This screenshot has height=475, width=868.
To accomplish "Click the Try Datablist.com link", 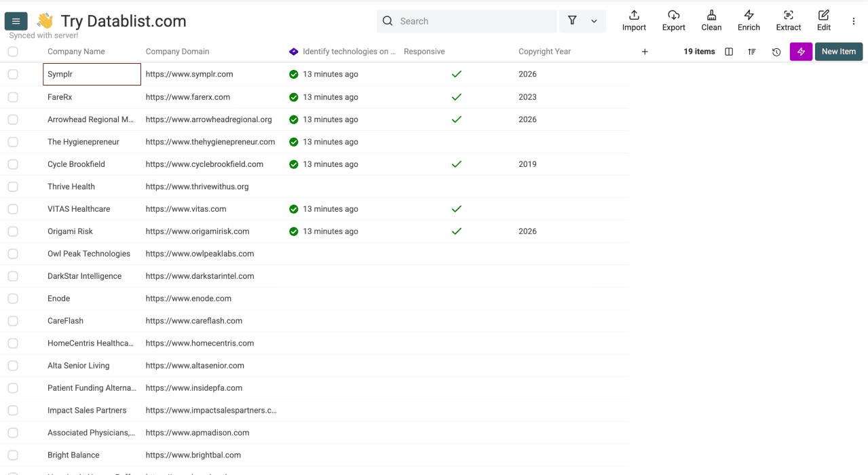I will (x=124, y=21).
